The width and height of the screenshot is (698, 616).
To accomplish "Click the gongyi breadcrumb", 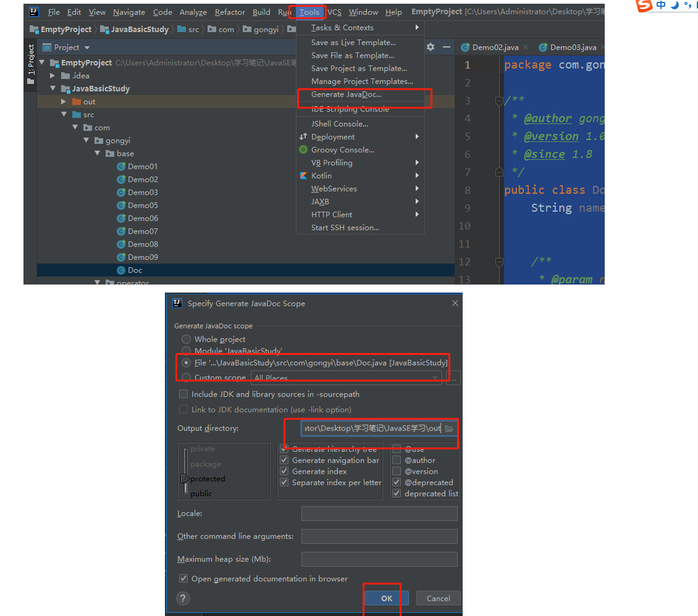I will coord(261,30).
